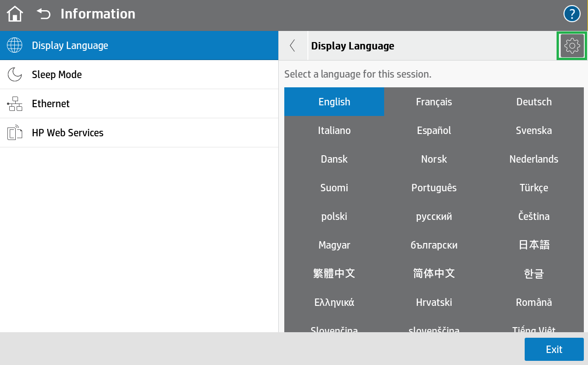Click the back arrow next to Information
588x365 pixels.
click(x=43, y=14)
